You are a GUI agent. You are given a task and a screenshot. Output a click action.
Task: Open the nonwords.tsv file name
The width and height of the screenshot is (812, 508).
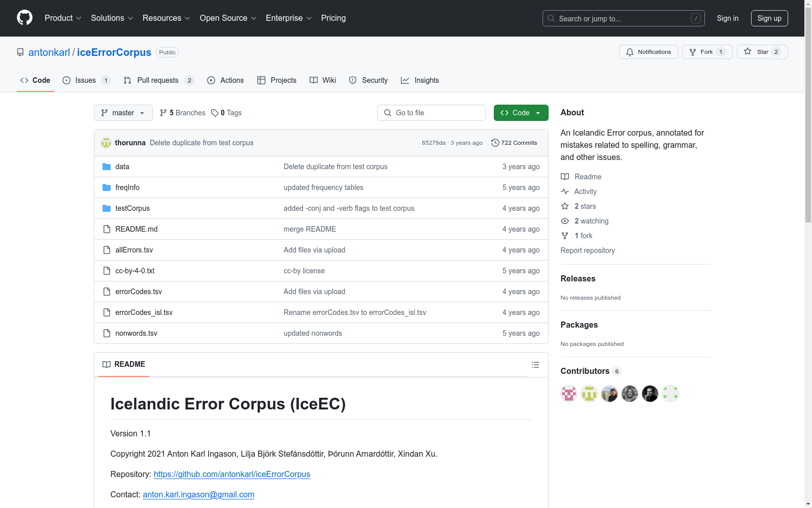136,333
